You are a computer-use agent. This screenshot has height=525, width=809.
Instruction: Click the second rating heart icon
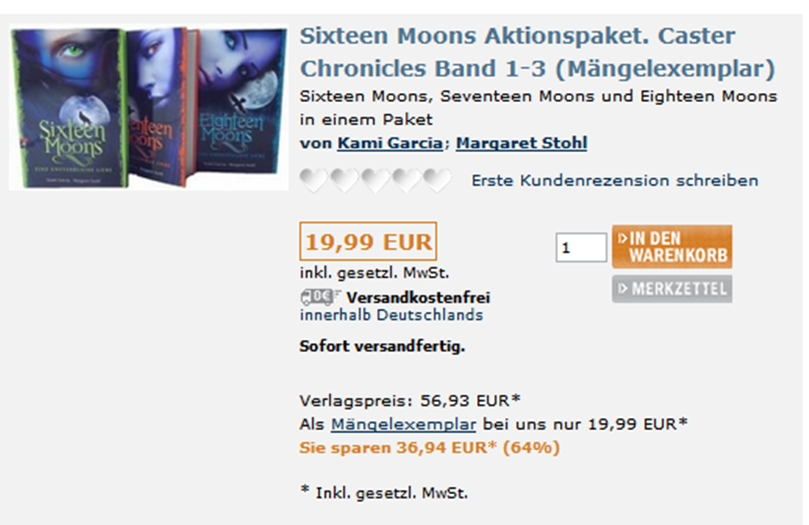345,181
